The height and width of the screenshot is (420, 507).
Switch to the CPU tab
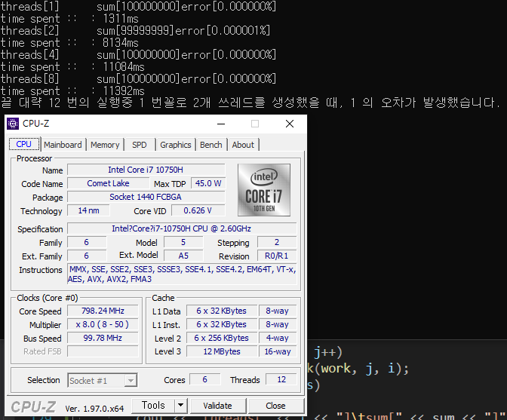pyautogui.click(x=24, y=144)
